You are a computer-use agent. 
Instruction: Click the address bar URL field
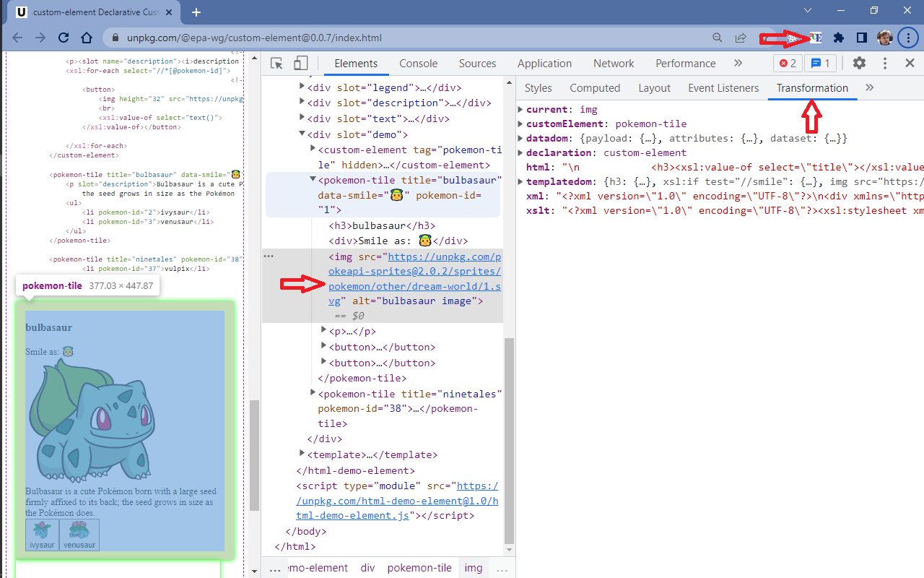tap(404, 38)
